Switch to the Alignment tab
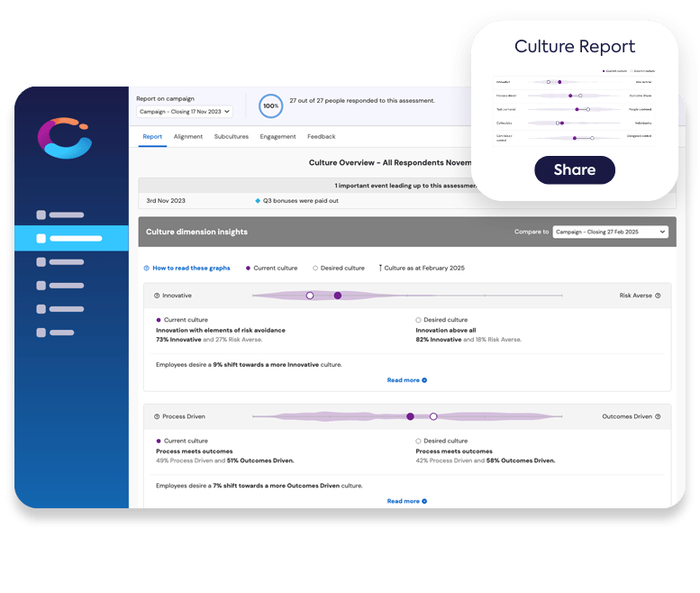This screenshot has height=593, width=700. click(188, 137)
